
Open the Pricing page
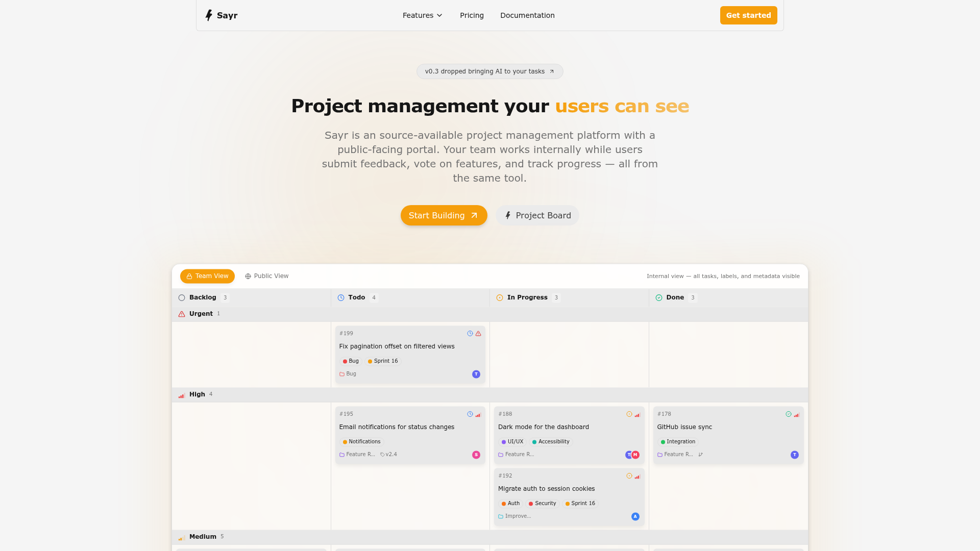click(x=472, y=15)
